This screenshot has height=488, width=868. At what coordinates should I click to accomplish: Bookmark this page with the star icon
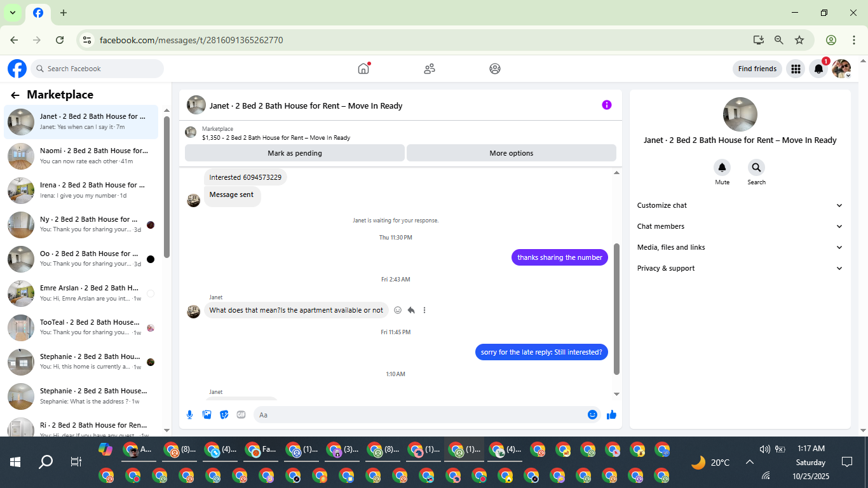[799, 40]
